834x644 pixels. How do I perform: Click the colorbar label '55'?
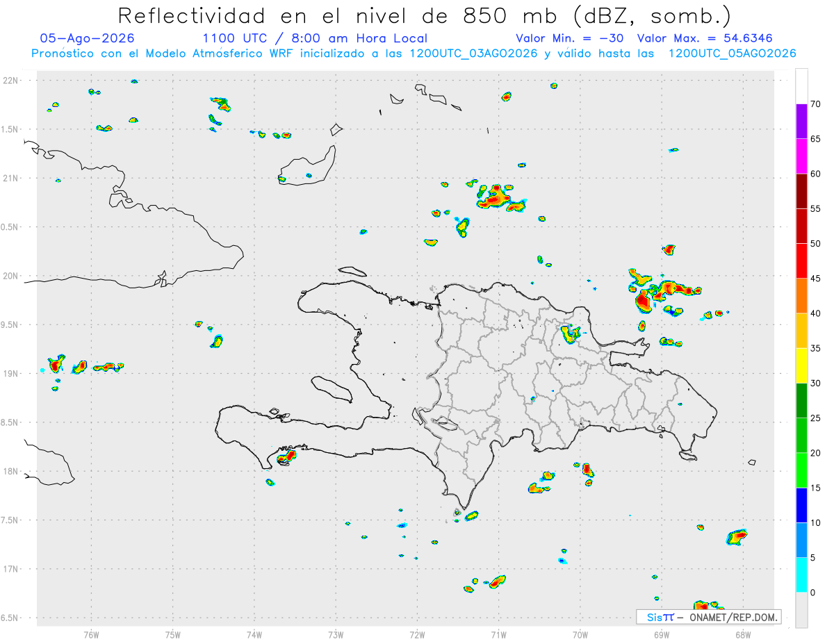tap(816, 208)
